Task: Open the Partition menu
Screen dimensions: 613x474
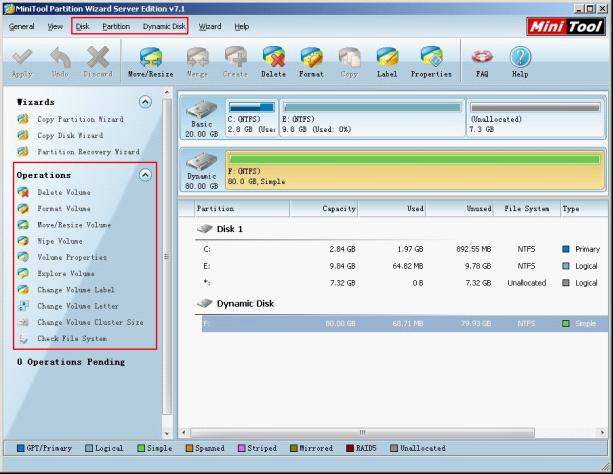Action: coord(116,27)
